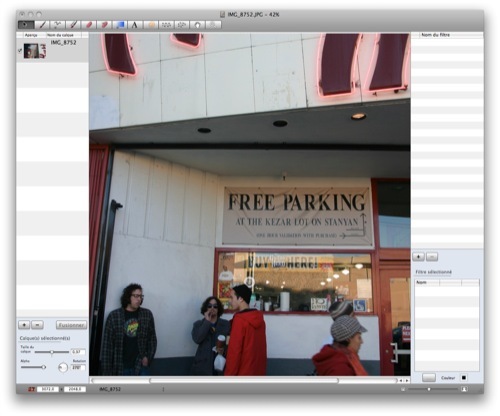Click IMG_8752 label in status bar

coord(110,389)
